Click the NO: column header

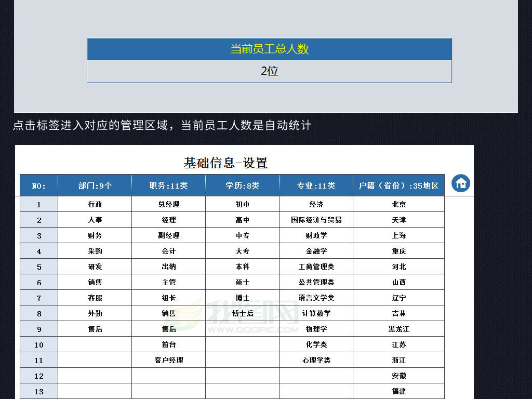tap(39, 185)
